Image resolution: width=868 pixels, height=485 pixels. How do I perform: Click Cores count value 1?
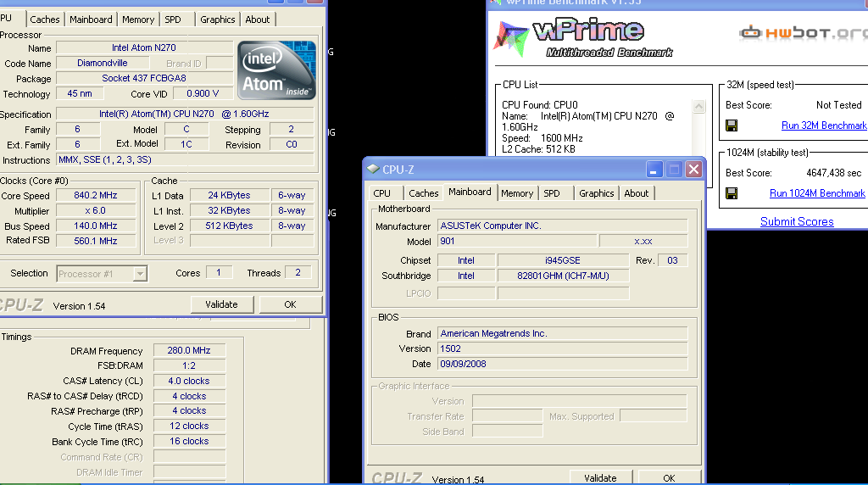(x=219, y=272)
